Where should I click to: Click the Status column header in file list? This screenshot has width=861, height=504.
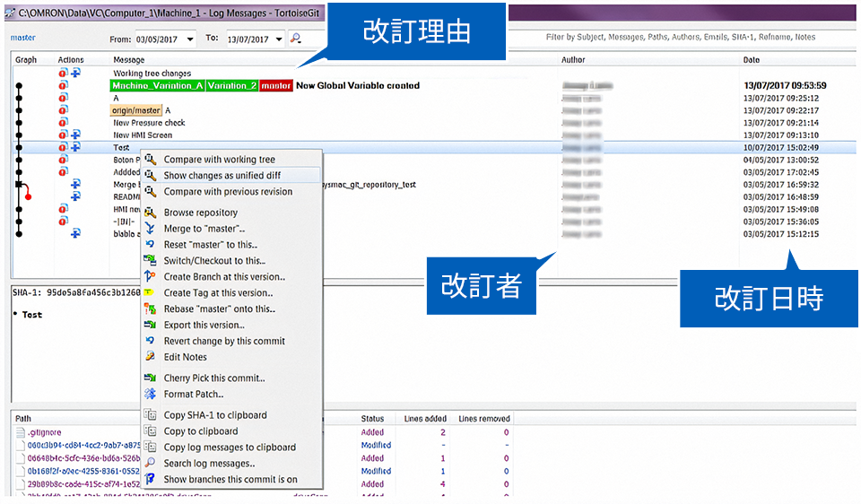point(372,418)
